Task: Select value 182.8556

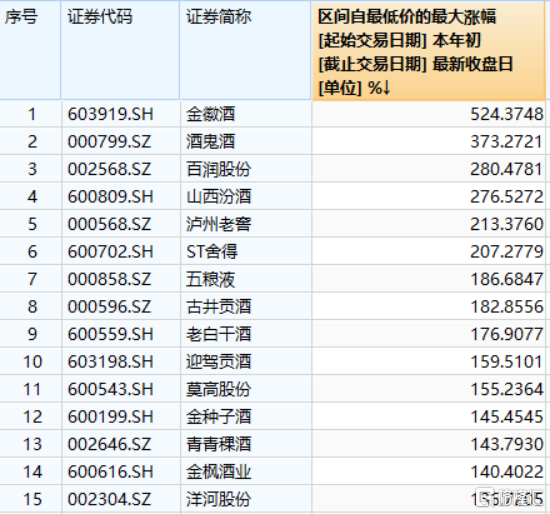Action: coord(507,307)
